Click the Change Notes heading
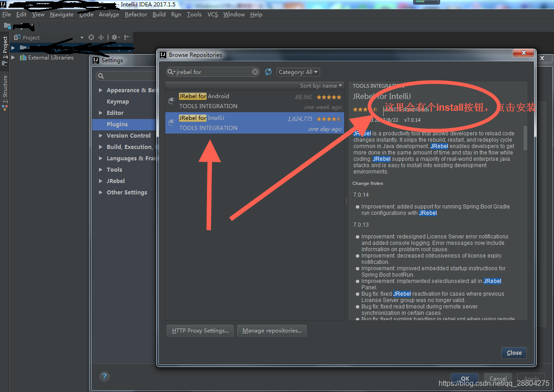Screen dimensions: 554x392 click(x=368, y=184)
